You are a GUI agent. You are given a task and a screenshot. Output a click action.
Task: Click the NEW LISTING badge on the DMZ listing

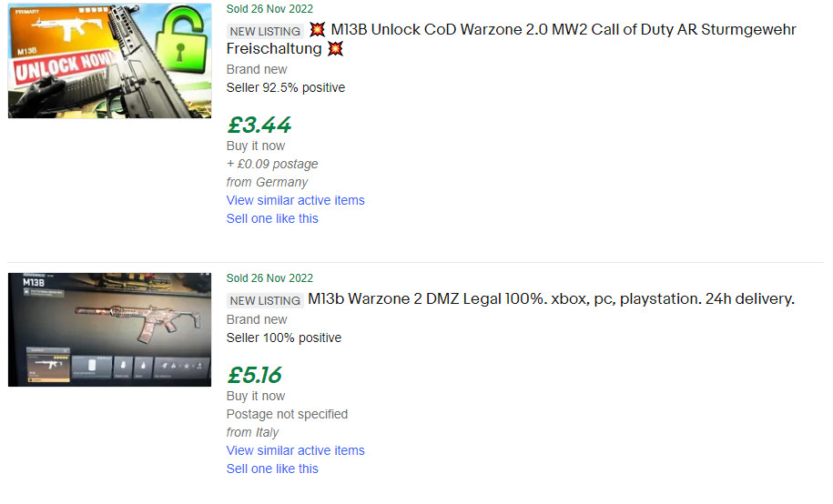point(265,300)
